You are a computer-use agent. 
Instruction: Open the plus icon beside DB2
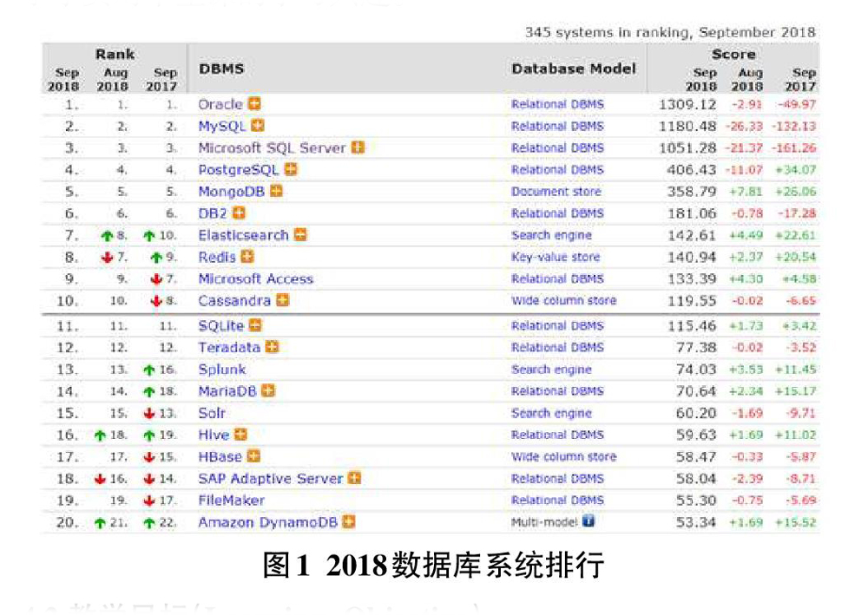coord(239,213)
